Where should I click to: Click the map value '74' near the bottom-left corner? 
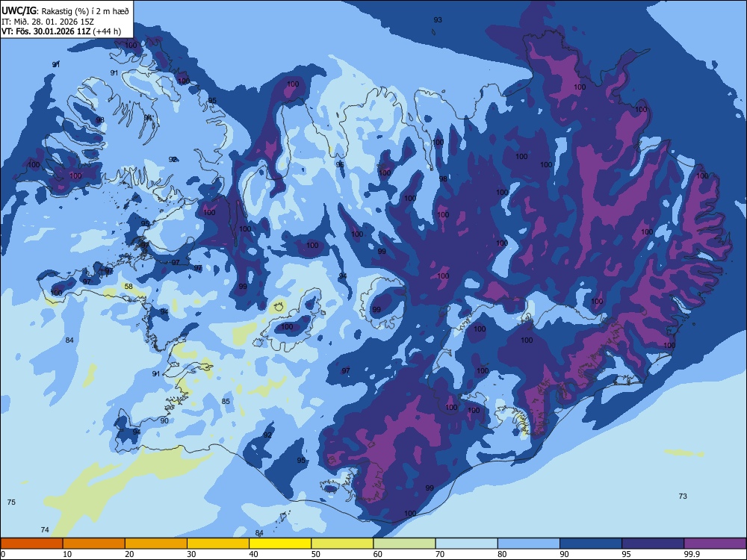[45, 530]
